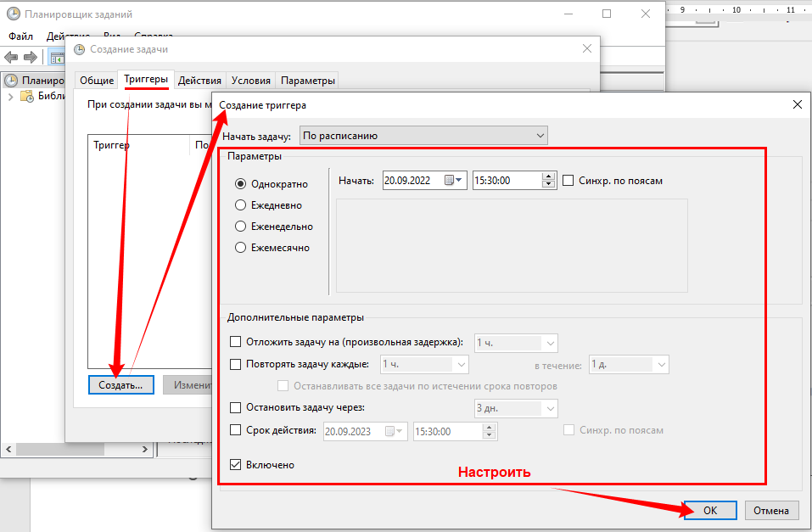Image resolution: width=812 pixels, height=532 pixels.
Task: Open the Начать задачу dropdown
Action: [424, 136]
